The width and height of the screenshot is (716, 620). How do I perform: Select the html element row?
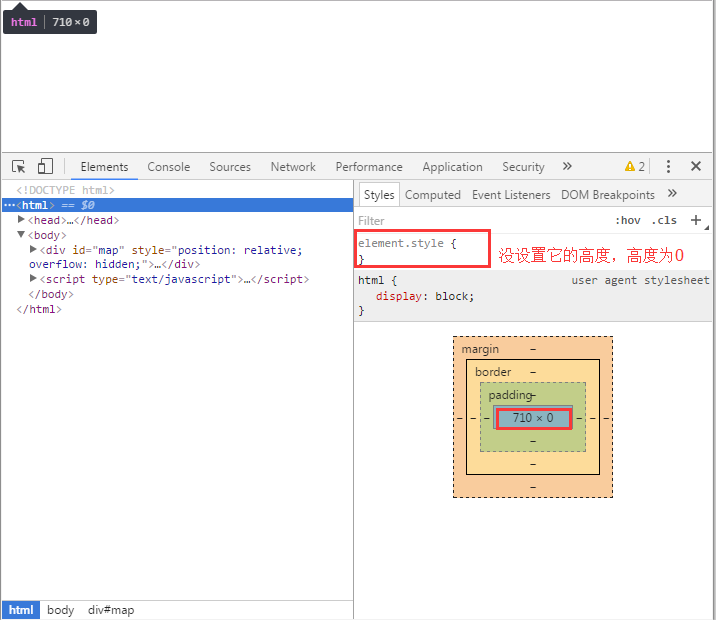(177, 205)
